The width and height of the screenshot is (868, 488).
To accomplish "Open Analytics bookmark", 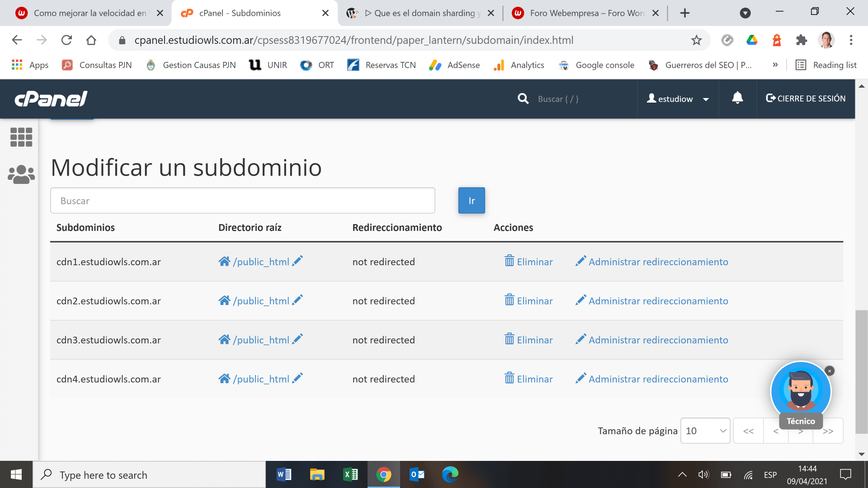I will pyautogui.click(x=519, y=65).
